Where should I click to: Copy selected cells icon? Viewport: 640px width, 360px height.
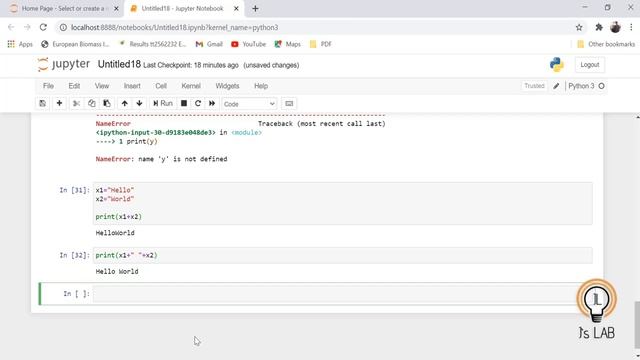(92, 104)
